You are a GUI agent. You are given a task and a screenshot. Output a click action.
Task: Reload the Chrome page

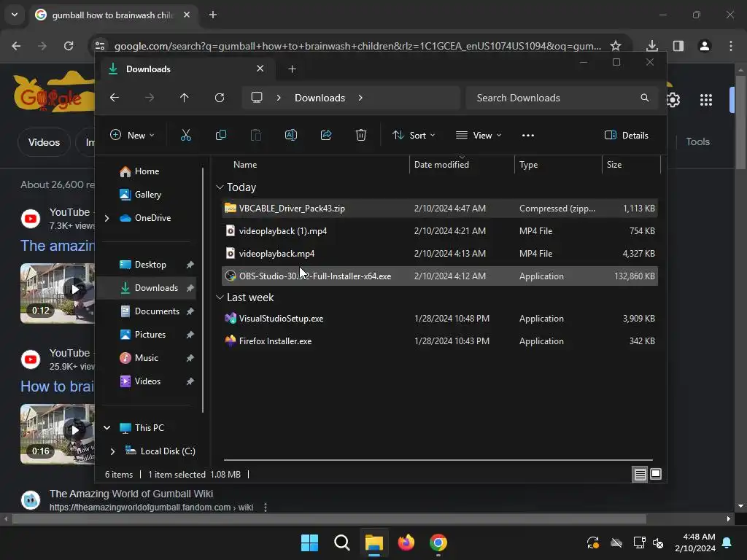point(69,46)
